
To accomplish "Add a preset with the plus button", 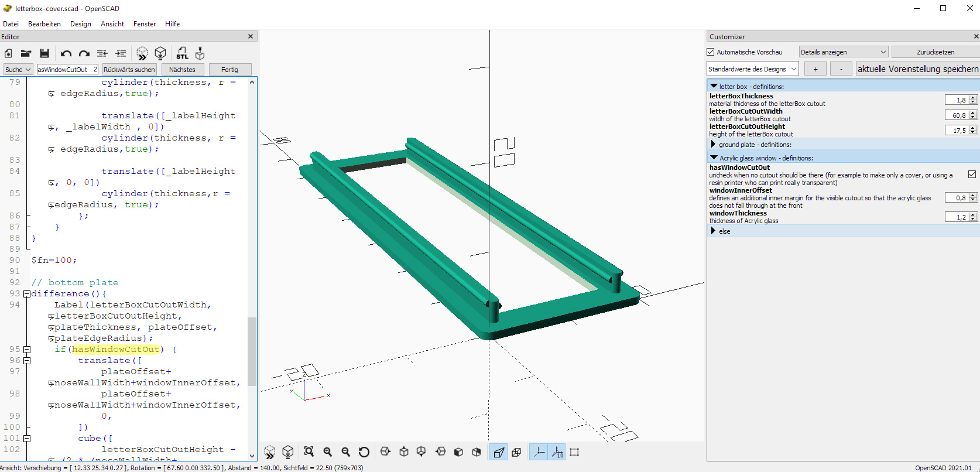I will pyautogui.click(x=815, y=69).
